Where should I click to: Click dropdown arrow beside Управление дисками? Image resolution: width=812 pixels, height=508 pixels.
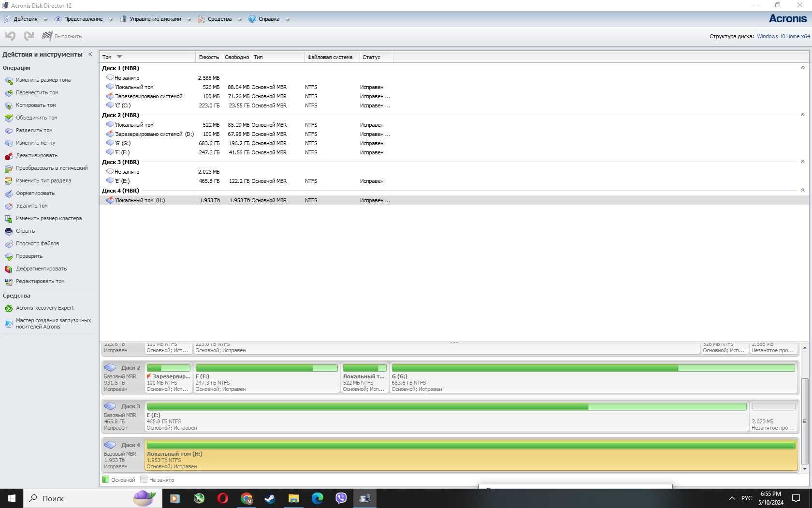189,19
